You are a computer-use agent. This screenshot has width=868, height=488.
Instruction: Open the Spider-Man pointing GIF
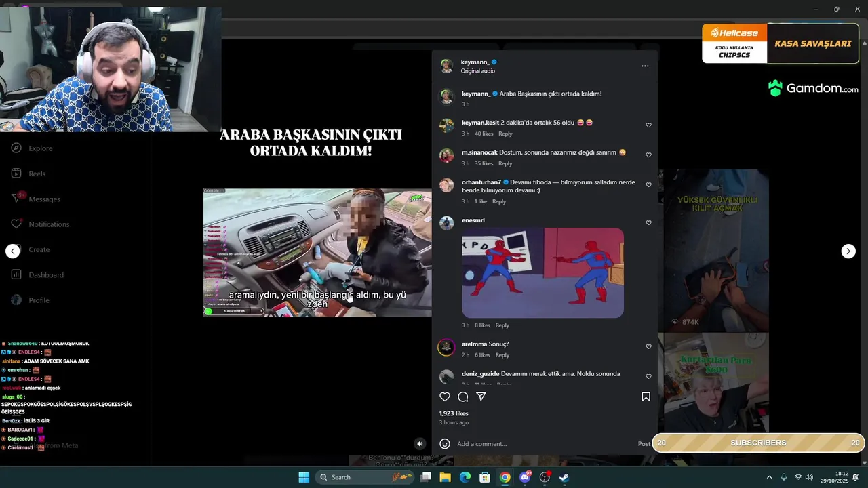(x=542, y=272)
